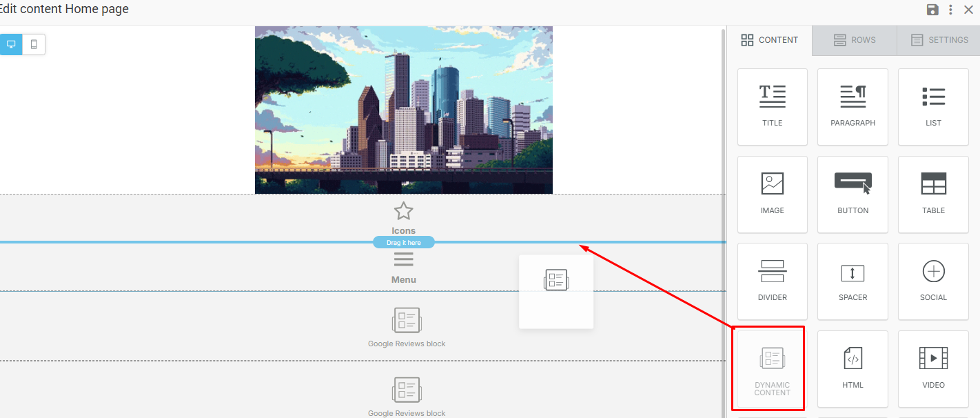Screen dimensions: 980x418
Task: Click the 'Drag it here' label
Action: click(404, 243)
